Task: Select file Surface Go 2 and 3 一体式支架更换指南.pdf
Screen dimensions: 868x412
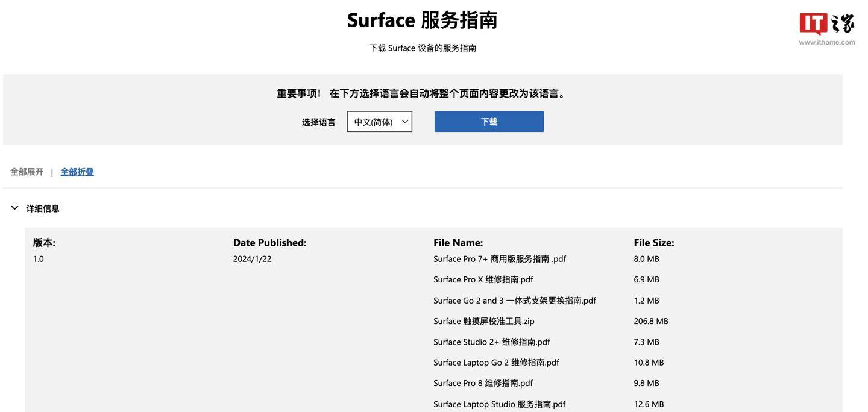Action: pyautogui.click(x=515, y=300)
